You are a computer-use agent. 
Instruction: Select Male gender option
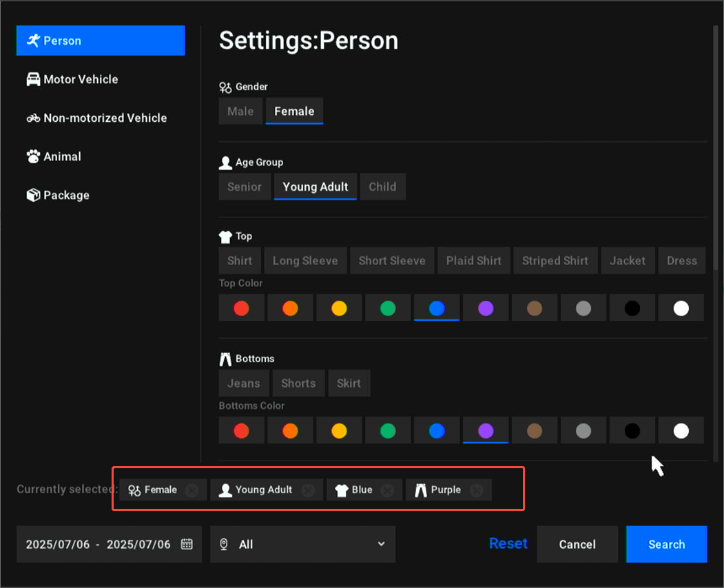(x=240, y=112)
